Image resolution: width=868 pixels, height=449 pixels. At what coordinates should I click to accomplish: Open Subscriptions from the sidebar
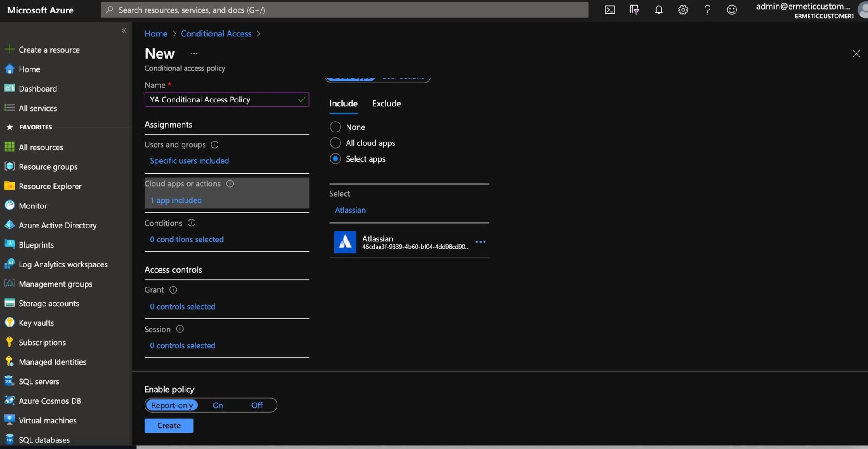[42, 342]
